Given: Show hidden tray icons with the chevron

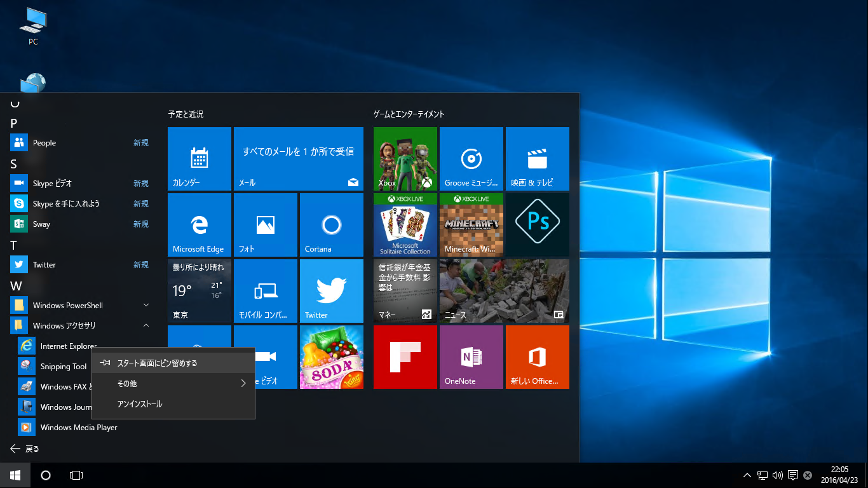Looking at the screenshot, I should coord(747,475).
